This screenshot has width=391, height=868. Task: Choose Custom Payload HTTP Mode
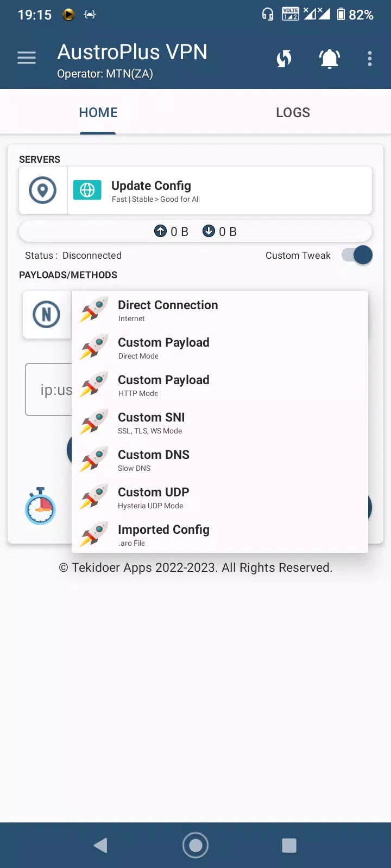click(220, 385)
